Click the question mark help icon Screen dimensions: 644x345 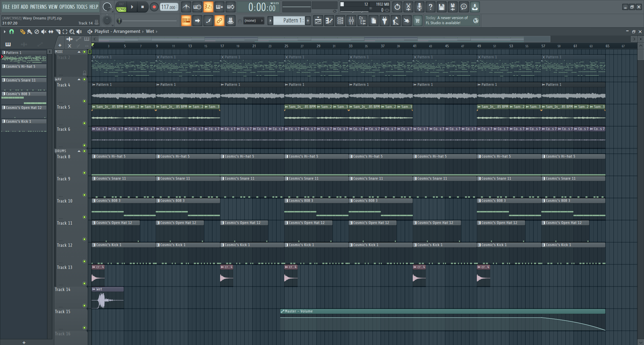431,7
